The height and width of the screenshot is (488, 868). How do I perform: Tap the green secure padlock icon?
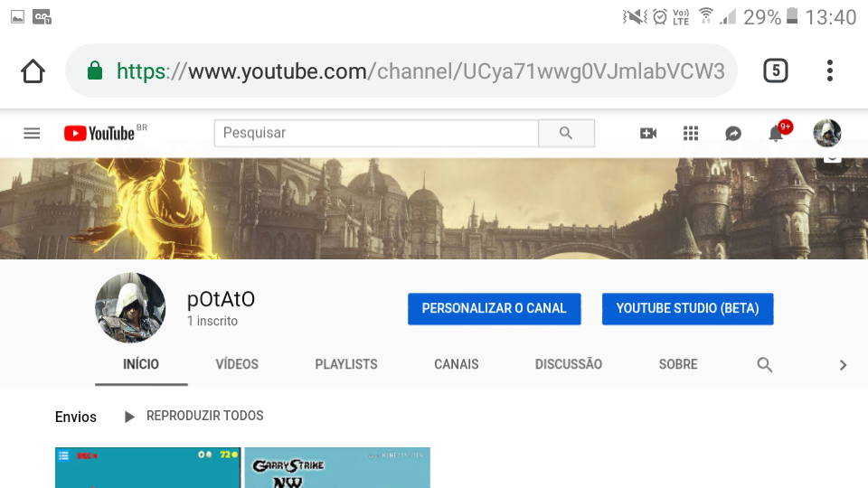pyautogui.click(x=95, y=70)
